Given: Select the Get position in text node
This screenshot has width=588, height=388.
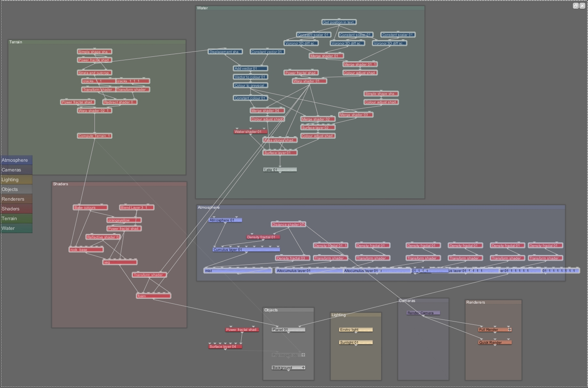Looking at the screenshot, I should (x=339, y=22).
